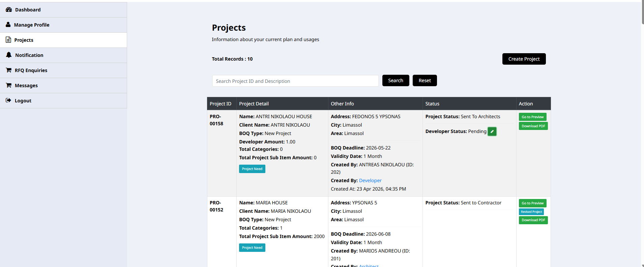Click 'Project Status: Sent to Contractor' text
The height and width of the screenshot is (267, 644).
click(x=463, y=203)
